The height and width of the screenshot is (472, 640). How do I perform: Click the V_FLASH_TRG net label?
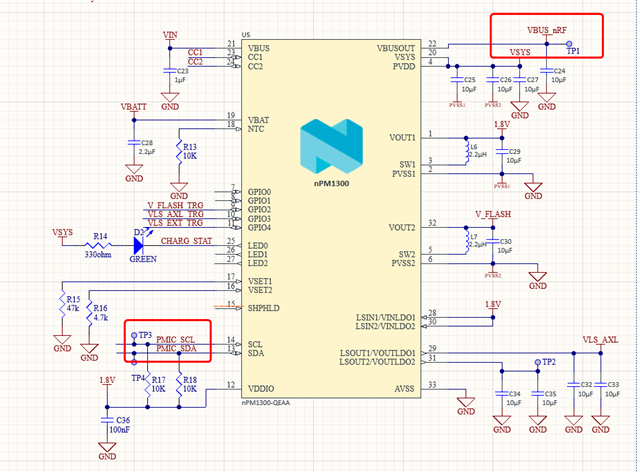click(175, 205)
